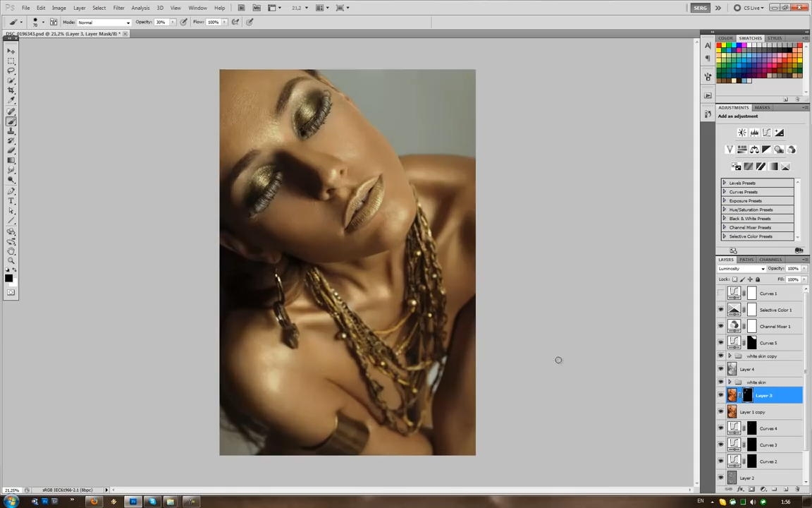Click the Layer 3 mask thumbnail
This screenshot has height=508, width=812.
[x=748, y=395]
